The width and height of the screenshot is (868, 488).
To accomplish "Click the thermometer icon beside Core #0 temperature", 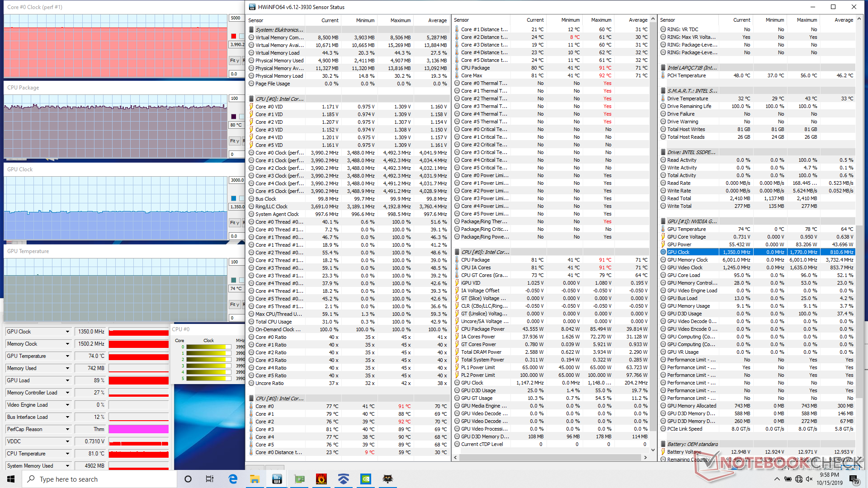I will coord(251,406).
